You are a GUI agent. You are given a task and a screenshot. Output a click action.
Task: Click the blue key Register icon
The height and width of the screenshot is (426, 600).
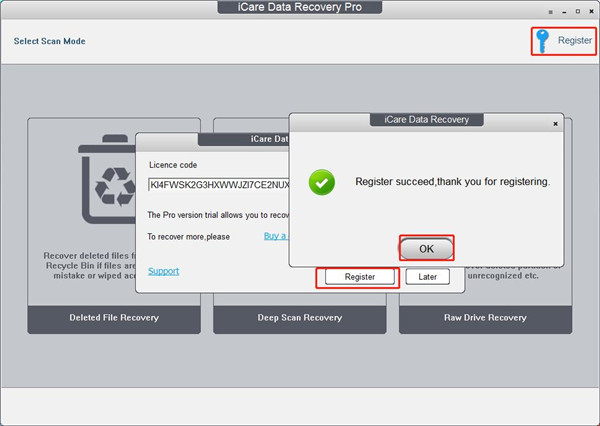pyautogui.click(x=542, y=41)
